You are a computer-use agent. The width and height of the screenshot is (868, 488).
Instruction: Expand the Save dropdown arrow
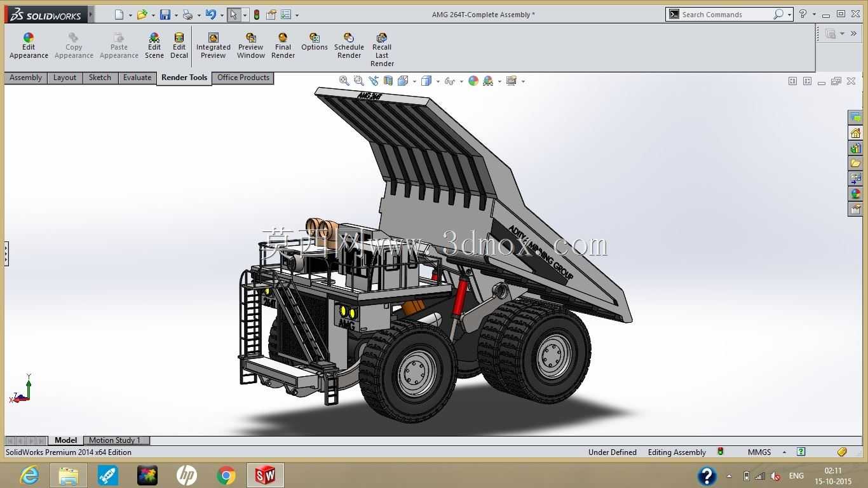click(176, 15)
